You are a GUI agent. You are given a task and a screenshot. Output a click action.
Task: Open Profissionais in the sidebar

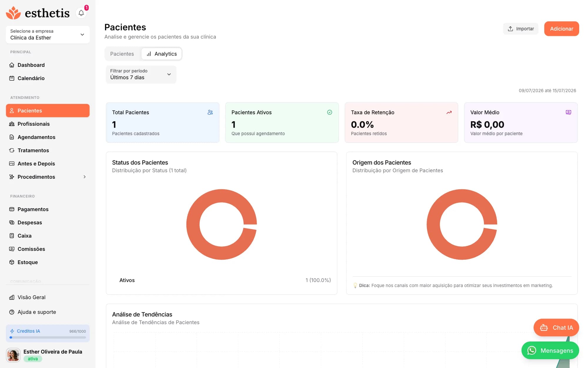point(48,124)
